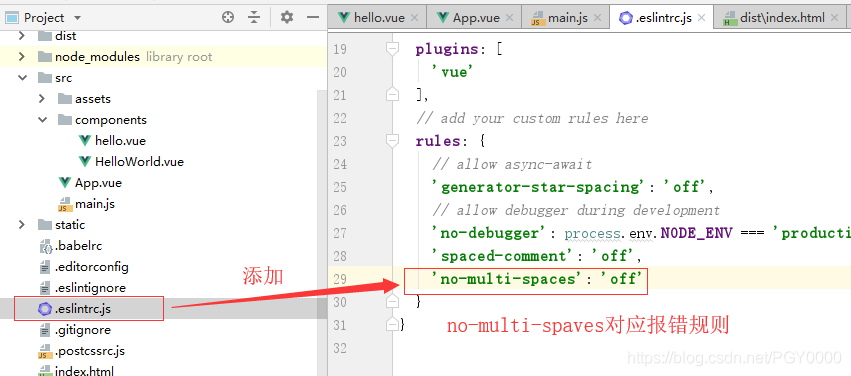Open Project panel settings gear
This screenshot has width=851, height=376.
(x=287, y=17)
